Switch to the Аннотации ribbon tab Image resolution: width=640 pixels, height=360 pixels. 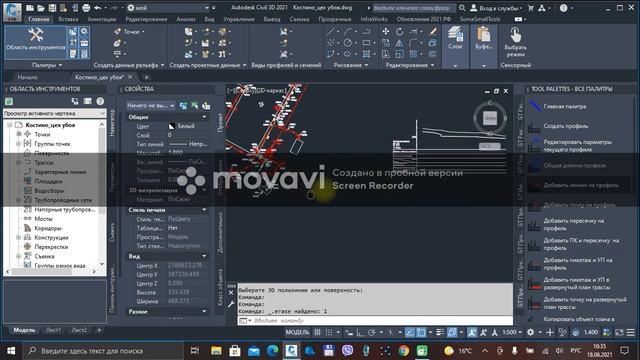click(102, 19)
